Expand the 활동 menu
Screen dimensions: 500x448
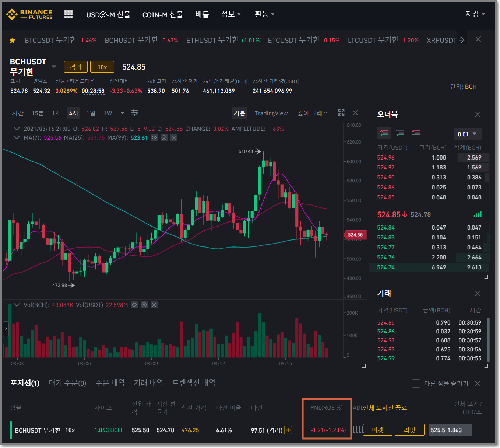click(265, 14)
